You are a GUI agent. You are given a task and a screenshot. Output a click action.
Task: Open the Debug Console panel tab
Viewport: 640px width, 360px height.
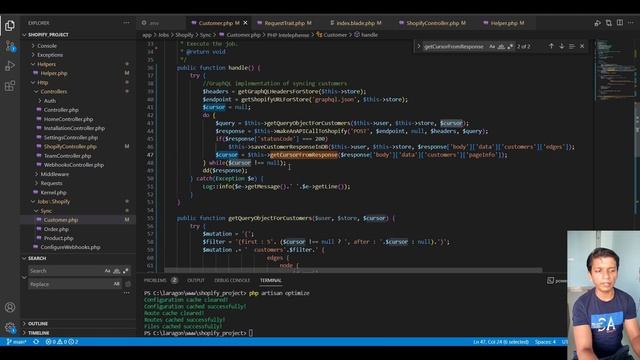232,280
